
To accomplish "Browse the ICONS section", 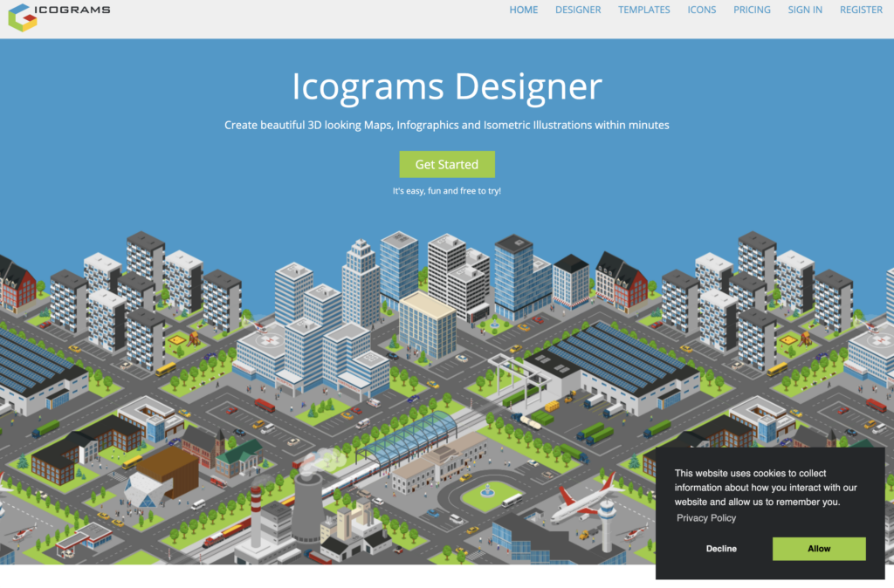I will coord(702,10).
